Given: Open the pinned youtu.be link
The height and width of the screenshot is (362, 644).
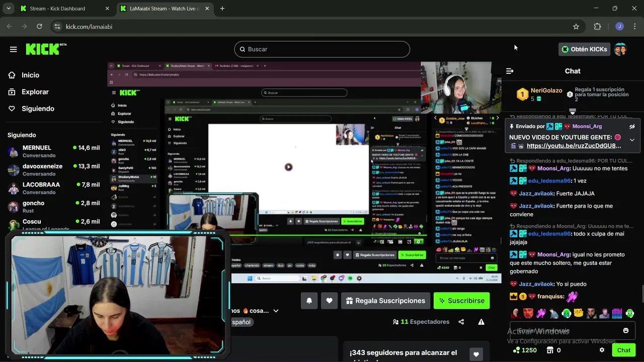Looking at the screenshot, I should 574,146.
